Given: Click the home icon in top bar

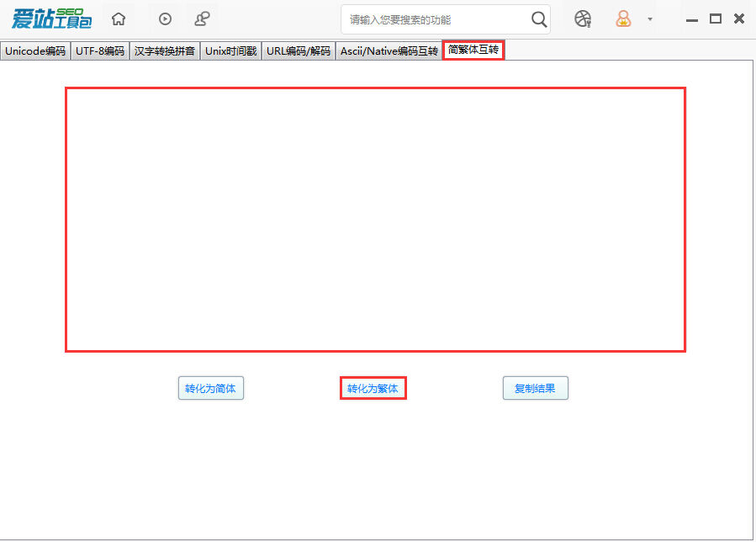Looking at the screenshot, I should pos(119,19).
